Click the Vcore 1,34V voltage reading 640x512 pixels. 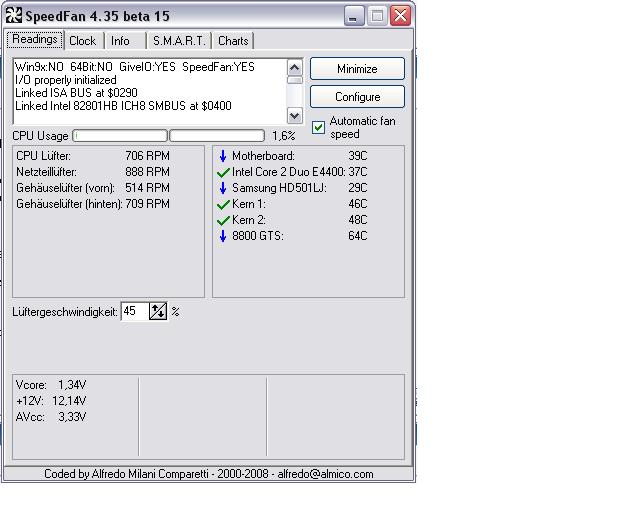51,385
